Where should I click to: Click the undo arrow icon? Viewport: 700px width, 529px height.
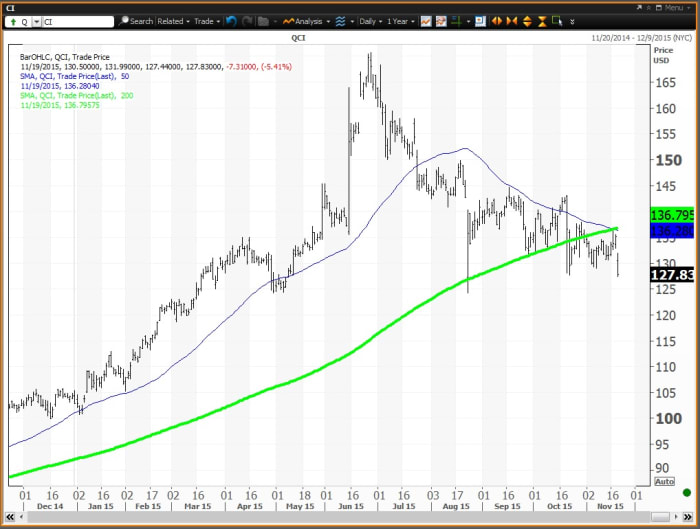tap(232, 21)
